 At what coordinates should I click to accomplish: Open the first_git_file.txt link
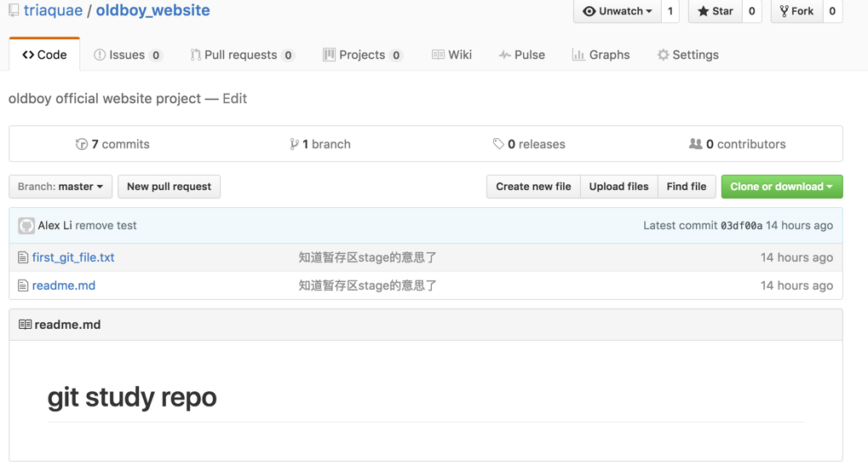tap(73, 257)
